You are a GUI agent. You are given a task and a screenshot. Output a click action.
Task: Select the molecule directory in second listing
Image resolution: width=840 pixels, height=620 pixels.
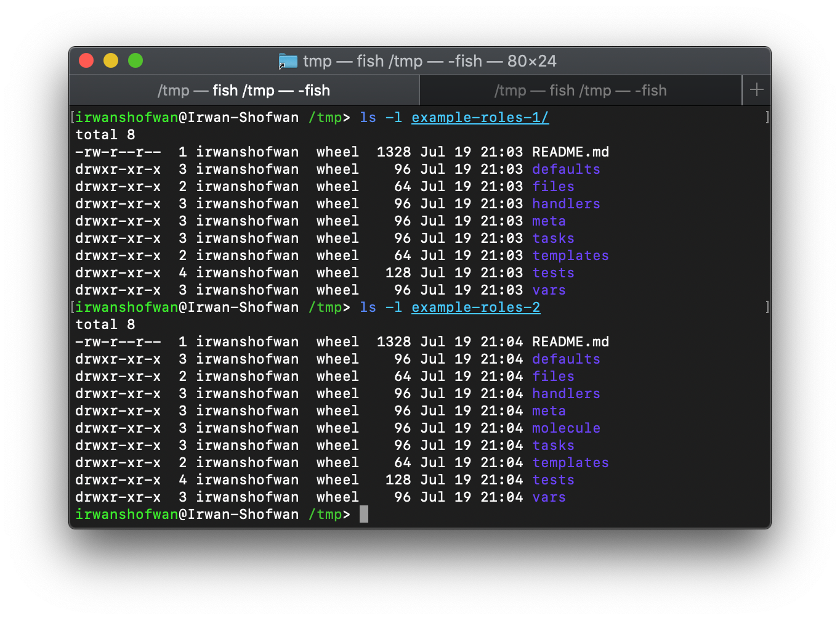tap(565, 428)
